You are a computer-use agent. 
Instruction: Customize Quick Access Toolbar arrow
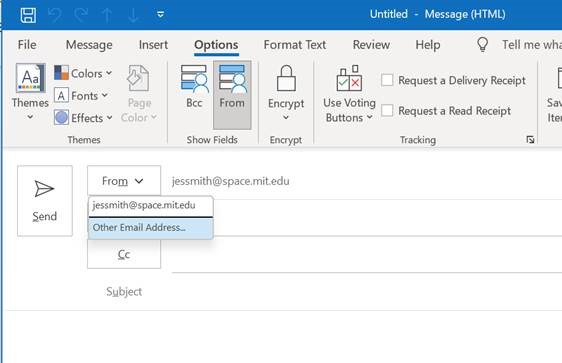[161, 15]
